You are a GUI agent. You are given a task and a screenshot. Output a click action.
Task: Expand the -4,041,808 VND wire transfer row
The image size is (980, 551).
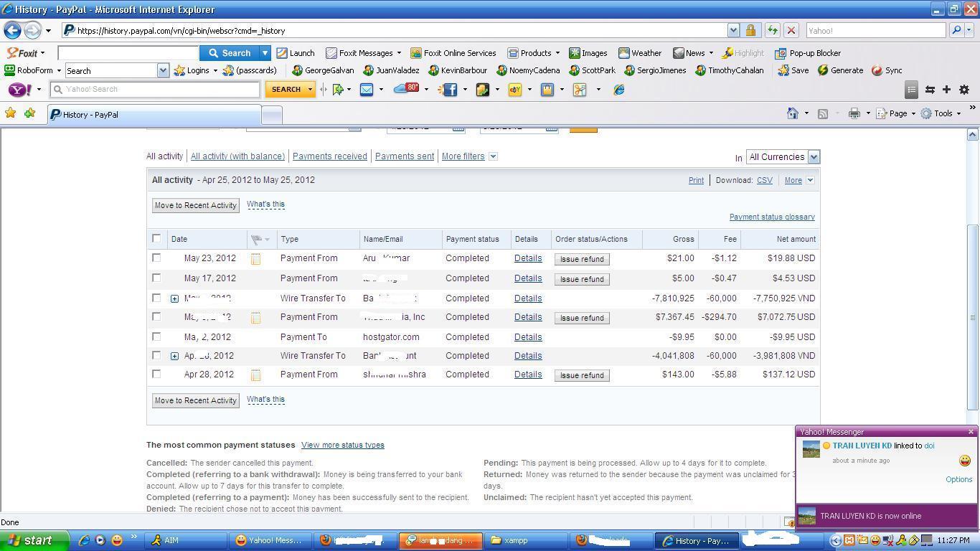point(174,356)
